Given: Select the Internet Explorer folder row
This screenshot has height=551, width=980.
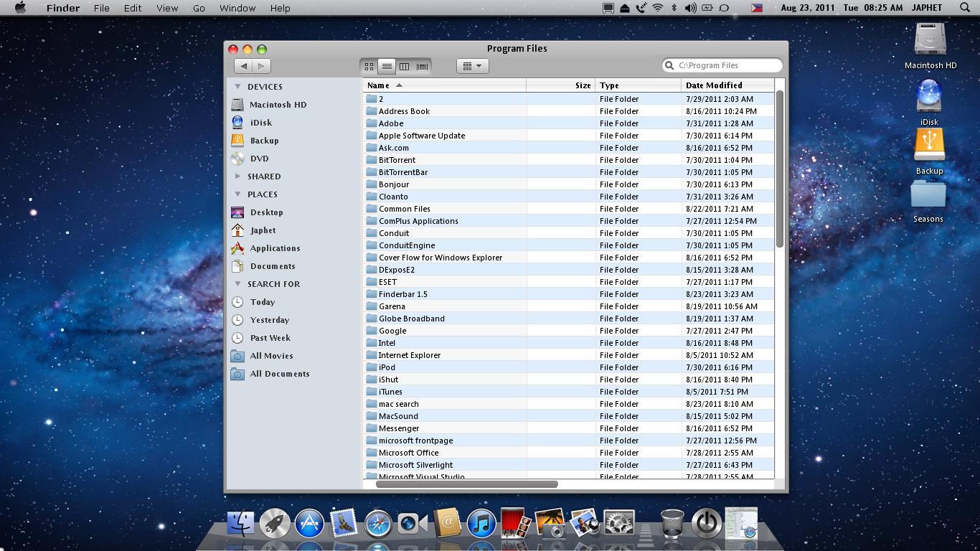Looking at the screenshot, I should click(568, 355).
